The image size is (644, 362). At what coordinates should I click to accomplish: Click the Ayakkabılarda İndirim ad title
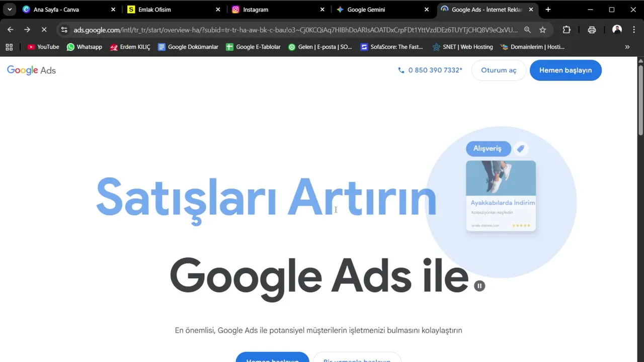pos(503,203)
